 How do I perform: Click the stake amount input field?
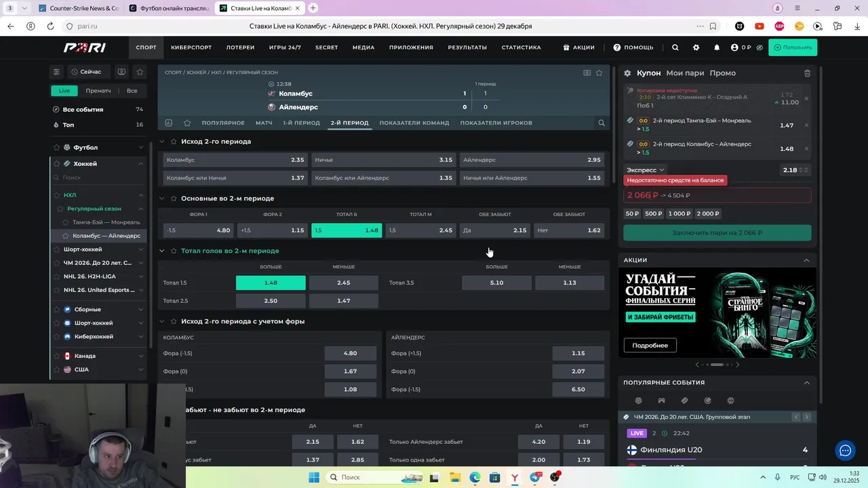717,195
